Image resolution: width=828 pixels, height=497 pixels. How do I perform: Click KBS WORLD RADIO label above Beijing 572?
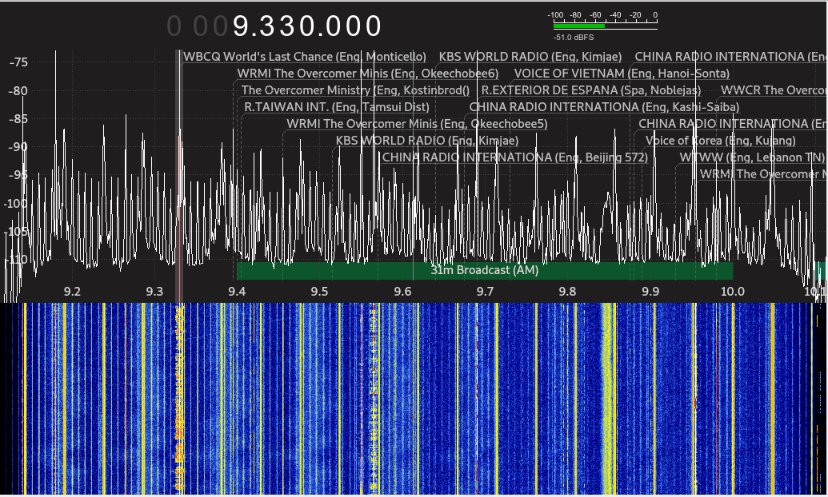tap(427, 140)
